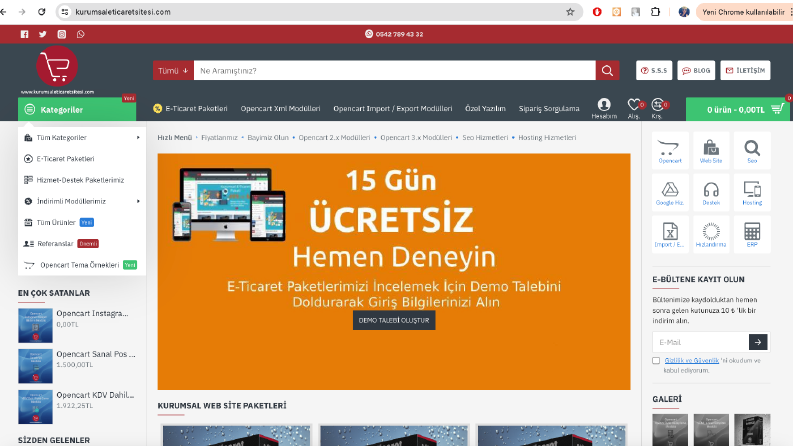Open Opencart Xml Modülleri nav item

280,108
